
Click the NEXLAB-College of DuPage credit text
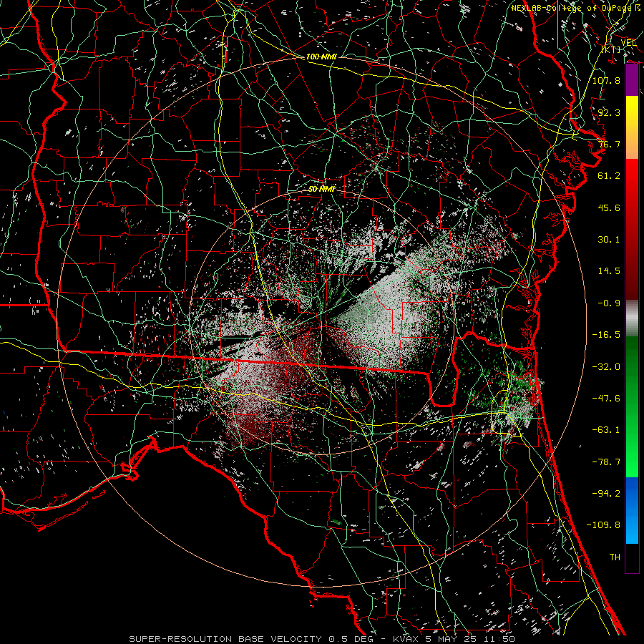[571, 8]
